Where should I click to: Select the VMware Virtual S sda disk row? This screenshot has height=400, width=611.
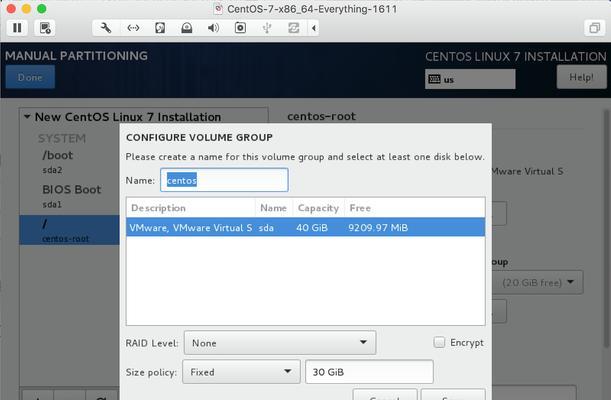point(306,227)
